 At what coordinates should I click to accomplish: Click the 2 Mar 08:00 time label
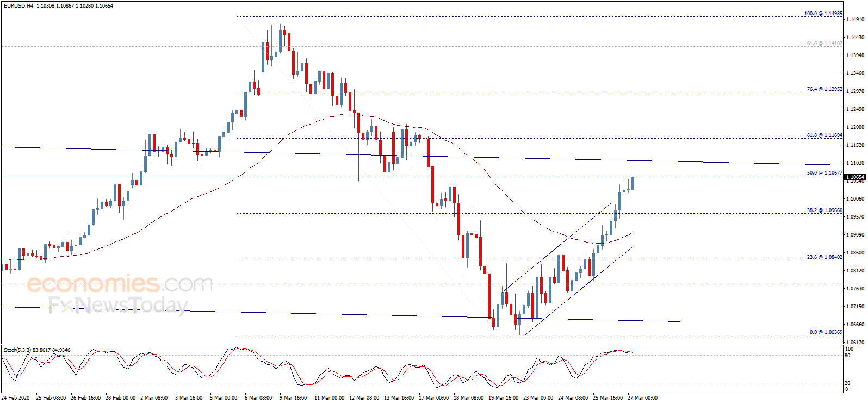click(x=154, y=398)
